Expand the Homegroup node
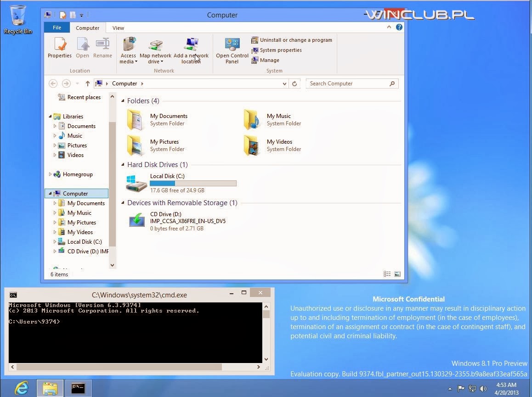The width and height of the screenshot is (532, 397). click(50, 174)
